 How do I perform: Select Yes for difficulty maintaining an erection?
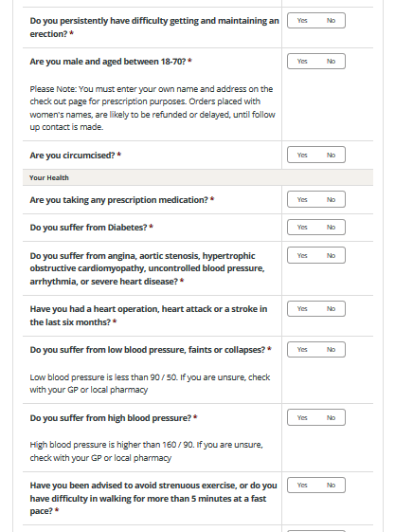pos(302,21)
